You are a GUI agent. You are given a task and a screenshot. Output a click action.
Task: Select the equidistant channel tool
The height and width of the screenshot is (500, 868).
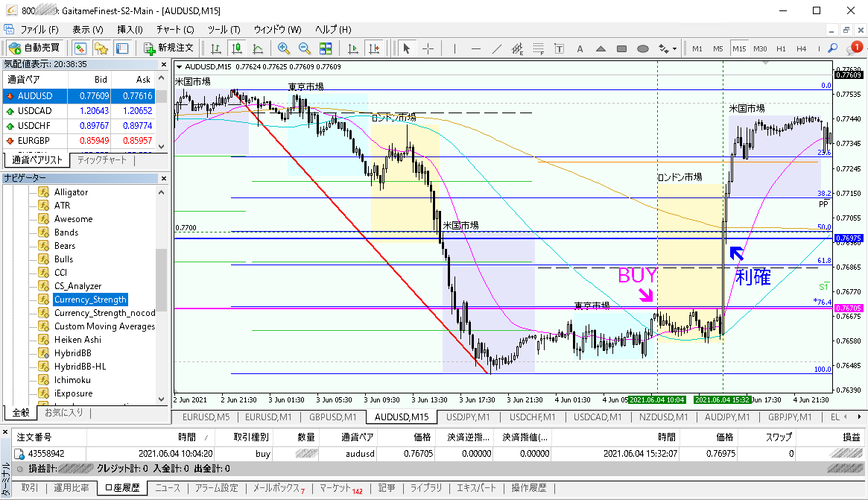(518, 48)
